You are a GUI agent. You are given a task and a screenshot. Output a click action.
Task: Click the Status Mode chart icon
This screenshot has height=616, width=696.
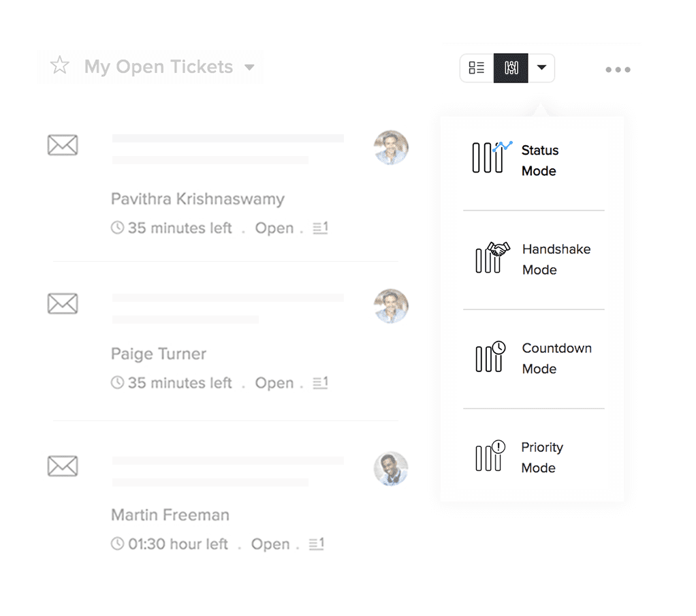point(491,157)
